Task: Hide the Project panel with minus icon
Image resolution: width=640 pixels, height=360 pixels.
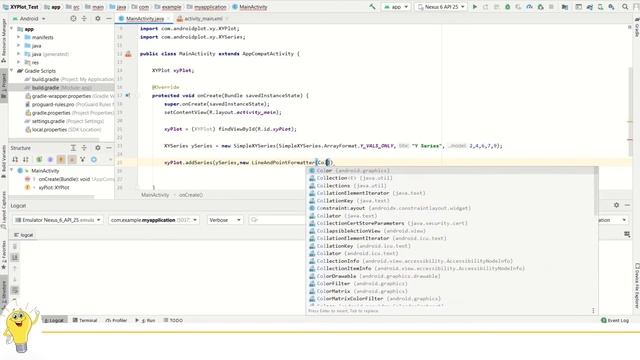Action: (109, 18)
